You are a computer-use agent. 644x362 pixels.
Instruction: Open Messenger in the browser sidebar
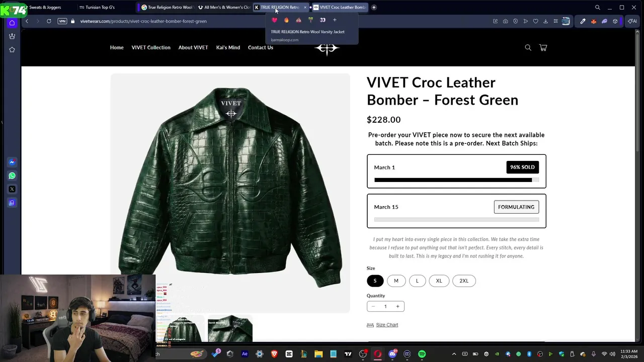pyautogui.click(x=12, y=162)
